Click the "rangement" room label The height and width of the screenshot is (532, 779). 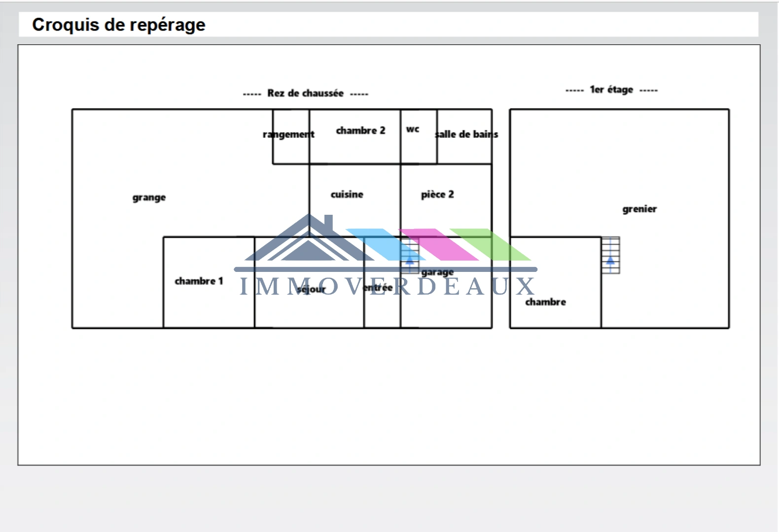tap(288, 134)
